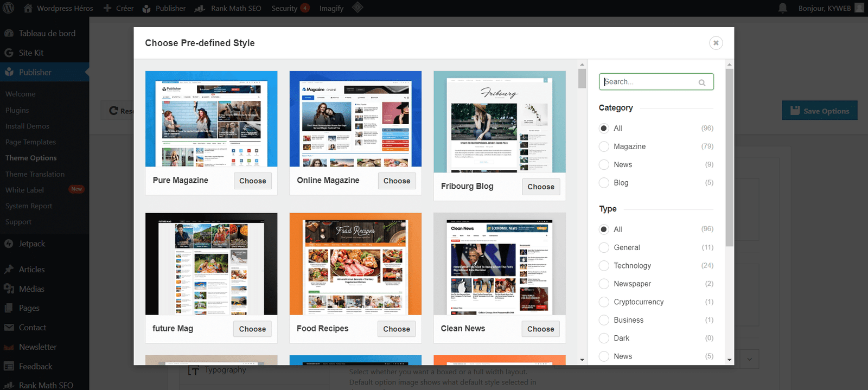Click the WordPress logo icon
This screenshot has height=390, width=868.
(x=9, y=8)
